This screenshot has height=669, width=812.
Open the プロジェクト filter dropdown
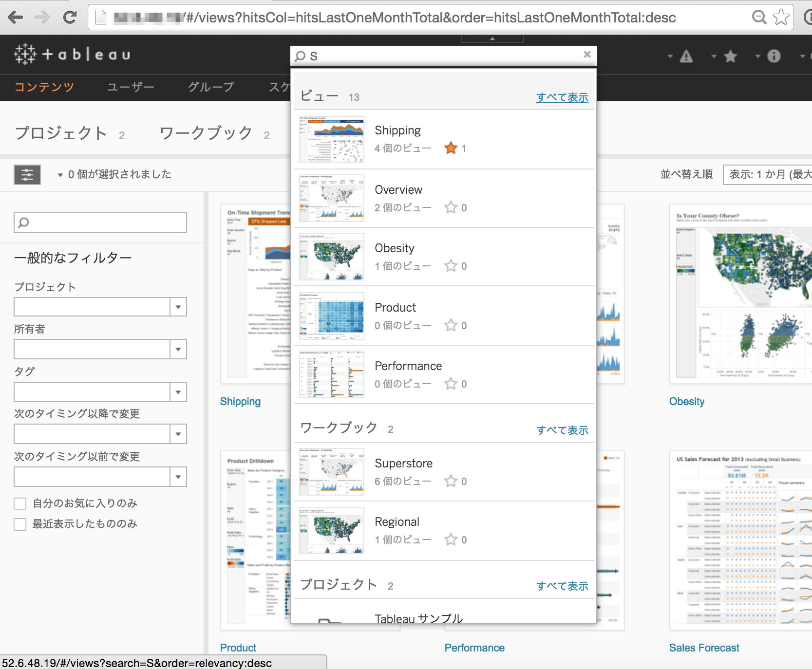pyautogui.click(x=179, y=307)
